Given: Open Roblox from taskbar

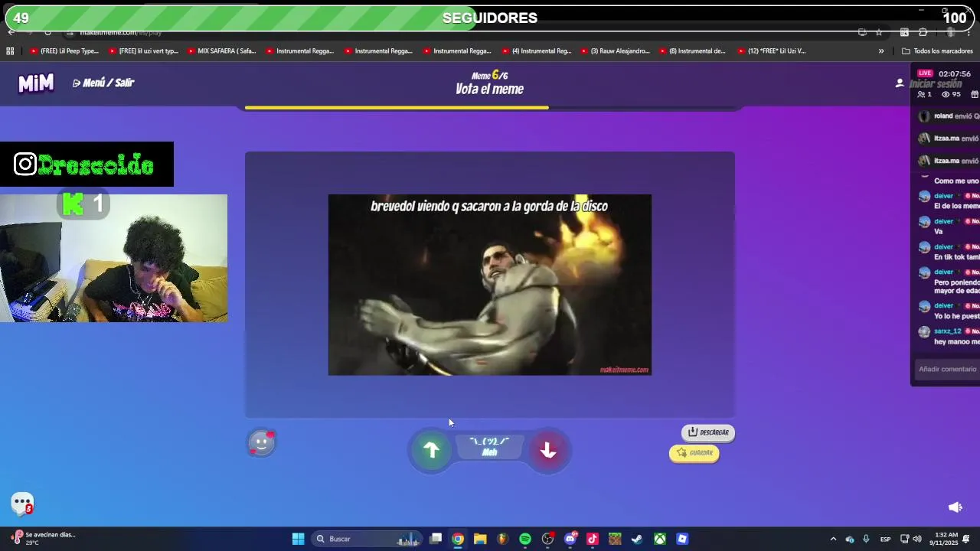Looking at the screenshot, I should (682, 539).
